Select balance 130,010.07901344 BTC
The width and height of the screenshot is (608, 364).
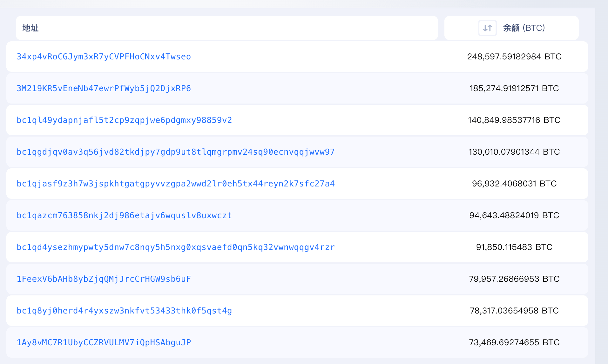(x=514, y=152)
